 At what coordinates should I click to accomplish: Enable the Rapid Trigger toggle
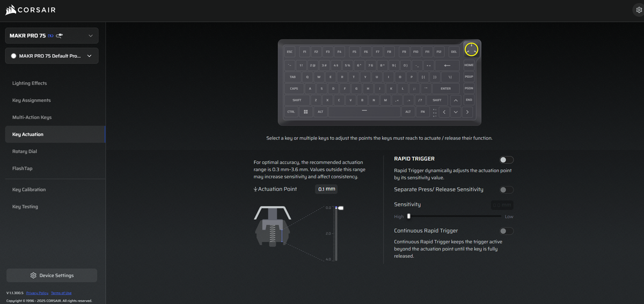(506, 160)
